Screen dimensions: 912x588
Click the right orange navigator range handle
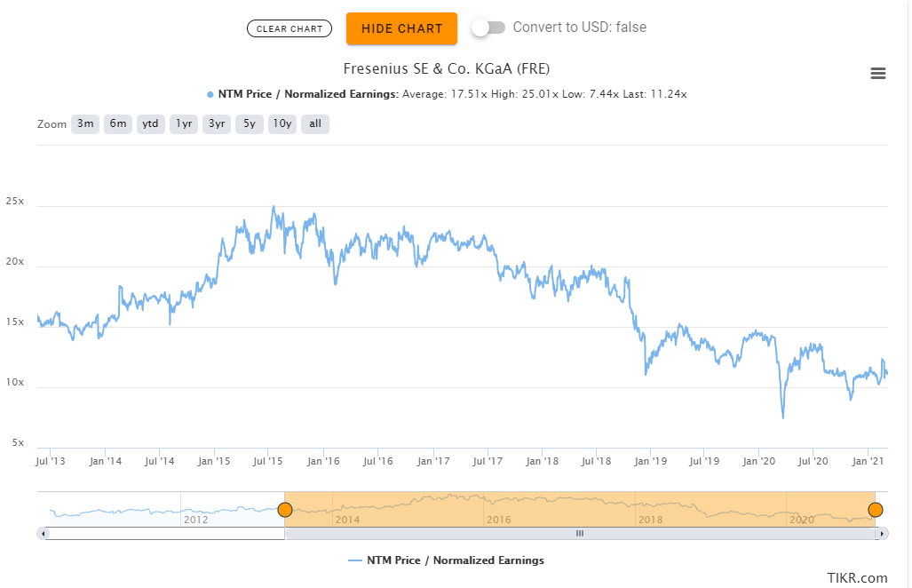click(876, 510)
